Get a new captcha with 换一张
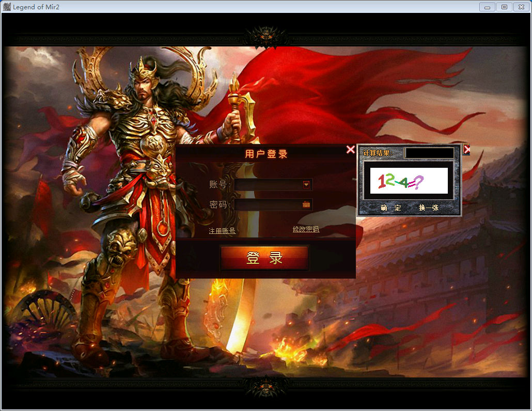Image resolution: width=532 pixels, height=411 pixels. pyautogui.click(x=429, y=208)
